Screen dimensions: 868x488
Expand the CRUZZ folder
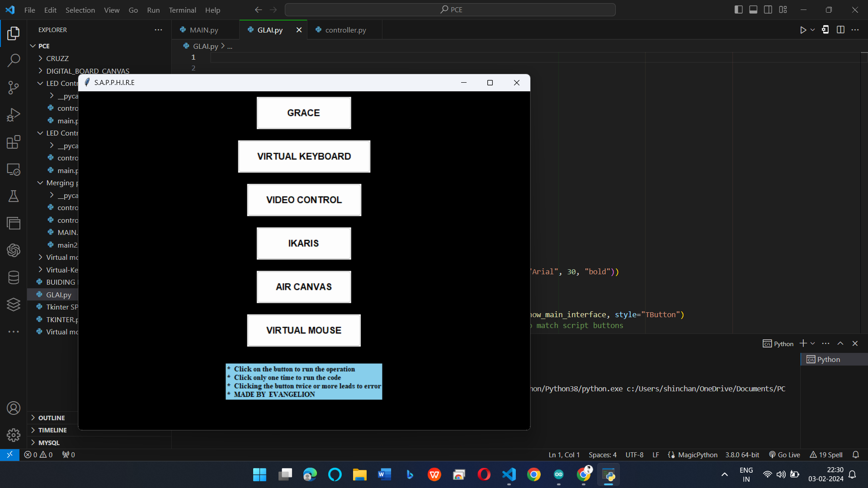(57, 58)
